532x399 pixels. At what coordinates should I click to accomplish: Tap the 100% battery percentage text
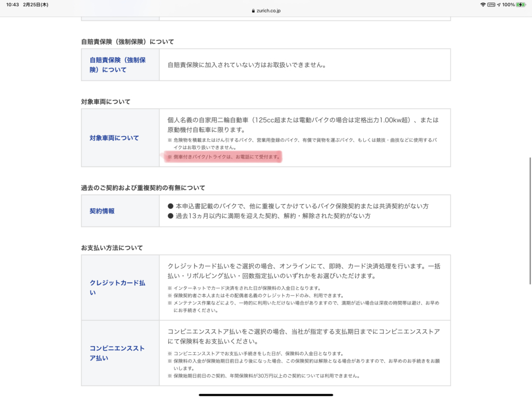point(509,5)
